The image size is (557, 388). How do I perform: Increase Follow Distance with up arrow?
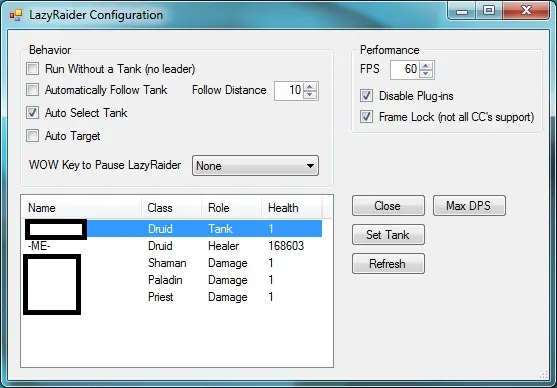[x=310, y=87]
